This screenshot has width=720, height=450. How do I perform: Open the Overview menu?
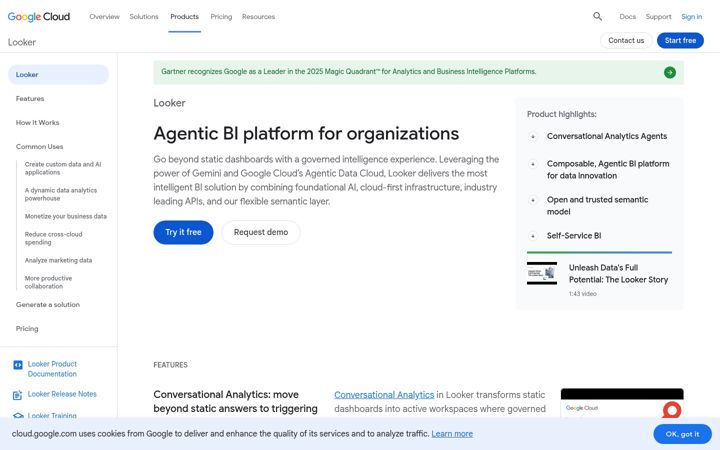point(104,17)
